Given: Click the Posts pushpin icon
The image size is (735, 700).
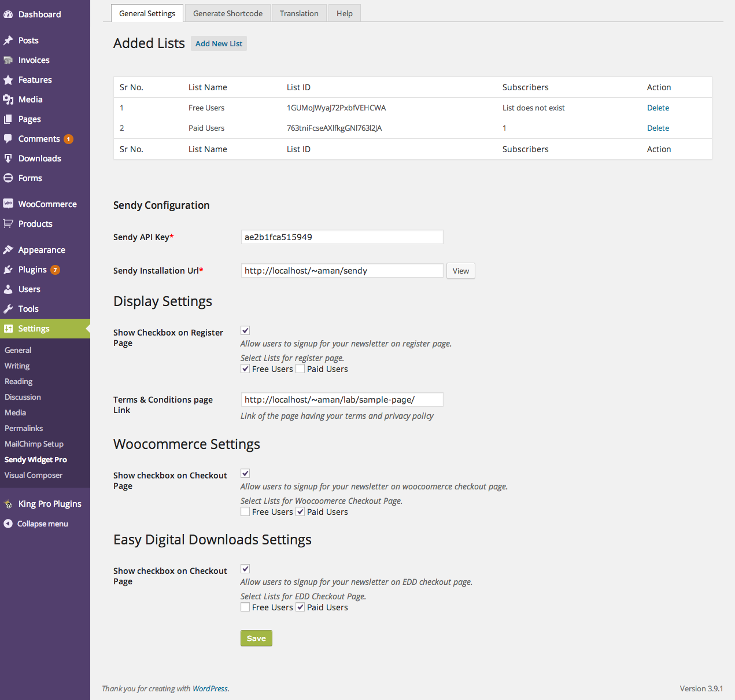Looking at the screenshot, I should tap(8, 40).
